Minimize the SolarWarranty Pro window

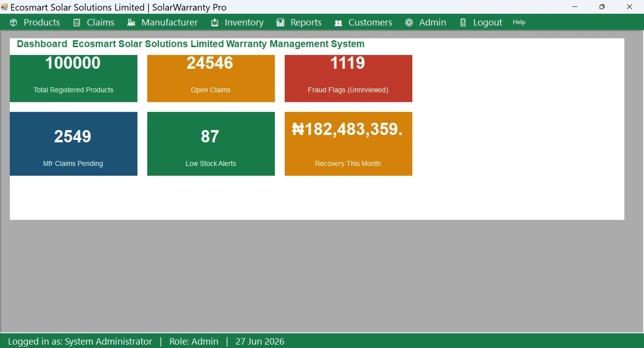click(575, 7)
